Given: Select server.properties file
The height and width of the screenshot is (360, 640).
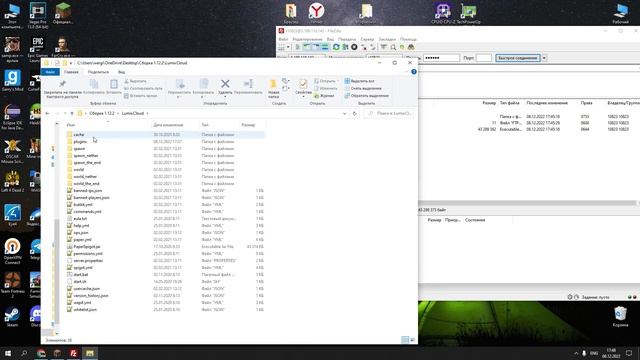Looking at the screenshot, I should (88, 260).
